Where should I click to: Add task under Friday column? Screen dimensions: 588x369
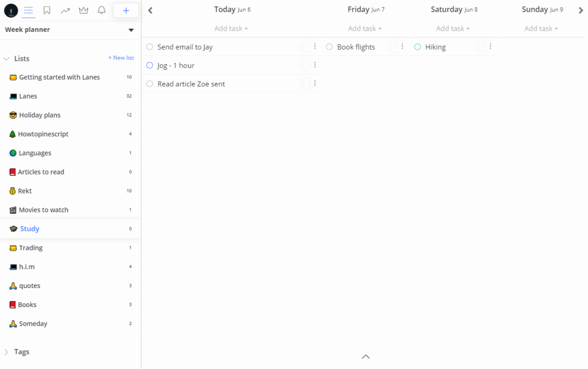coord(364,29)
